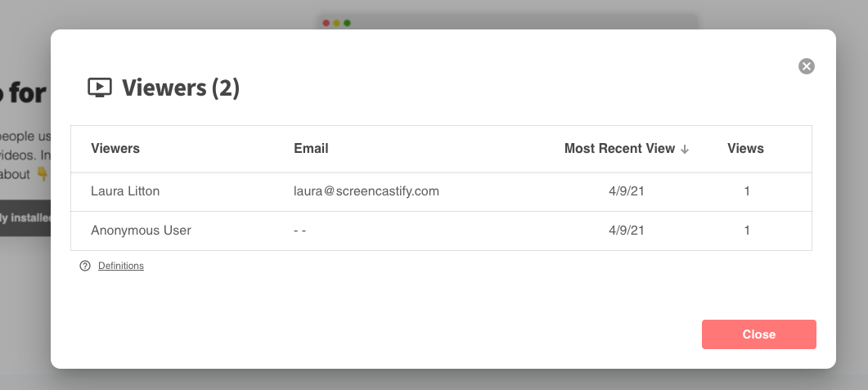This screenshot has width=868, height=390.
Task: Click Laura Litton's view count
Action: pos(747,191)
